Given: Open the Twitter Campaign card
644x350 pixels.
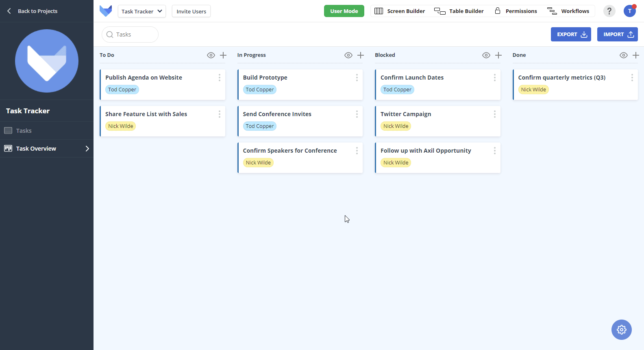Looking at the screenshot, I should coord(437,121).
